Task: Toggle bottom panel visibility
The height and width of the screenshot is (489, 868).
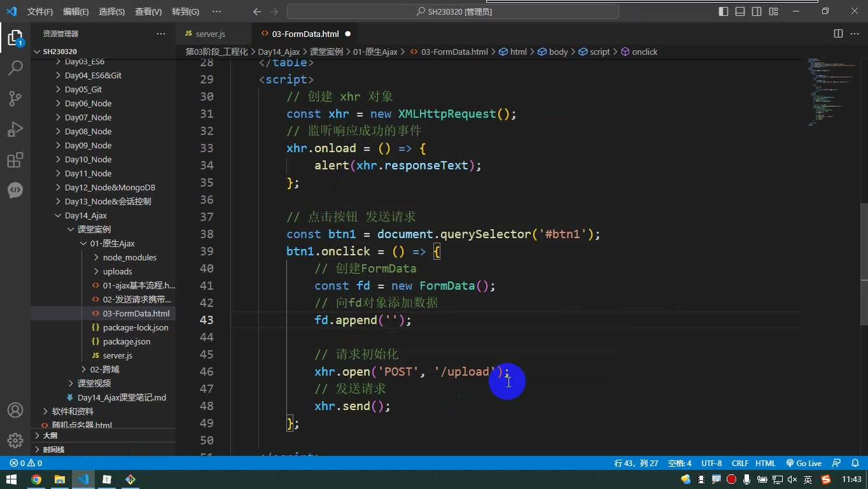Action: coord(740,11)
